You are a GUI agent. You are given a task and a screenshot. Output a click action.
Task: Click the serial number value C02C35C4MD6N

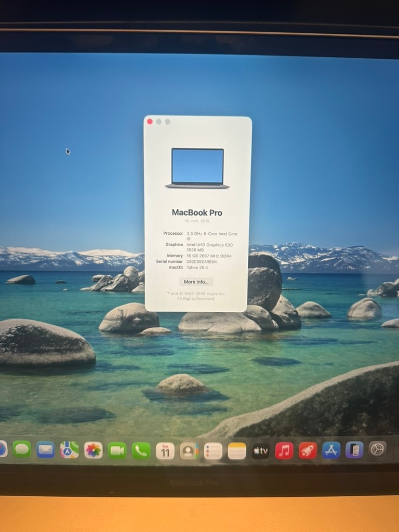point(202,262)
